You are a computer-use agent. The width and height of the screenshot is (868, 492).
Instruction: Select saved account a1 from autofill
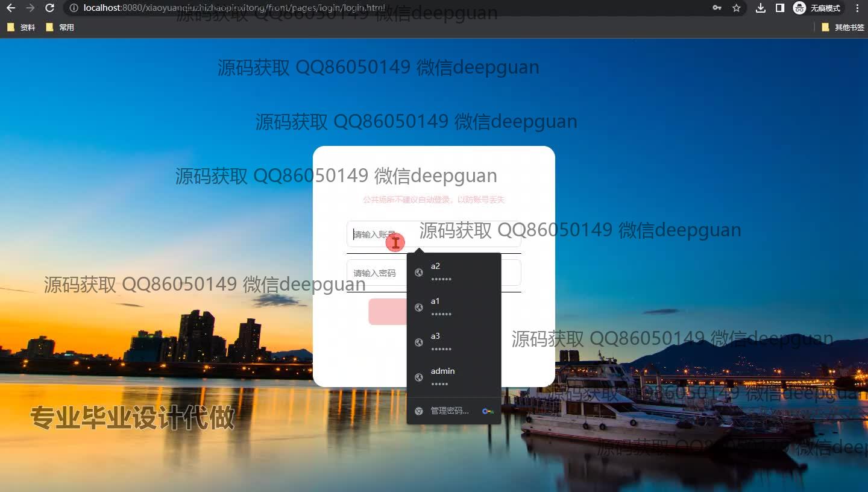454,307
